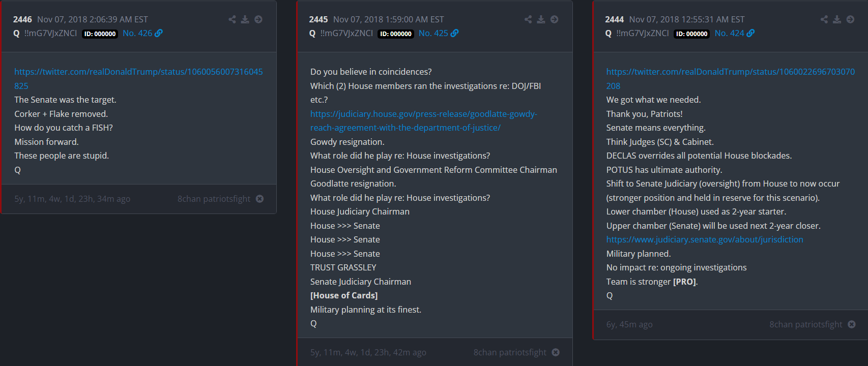Click post number 2446
This screenshot has width=868, height=366.
tap(22, 19)
